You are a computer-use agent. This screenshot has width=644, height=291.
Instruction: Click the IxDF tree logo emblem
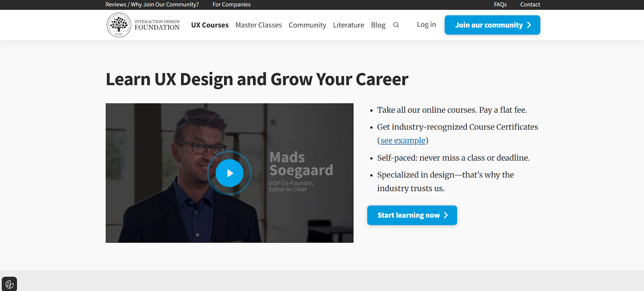point(119,25)
